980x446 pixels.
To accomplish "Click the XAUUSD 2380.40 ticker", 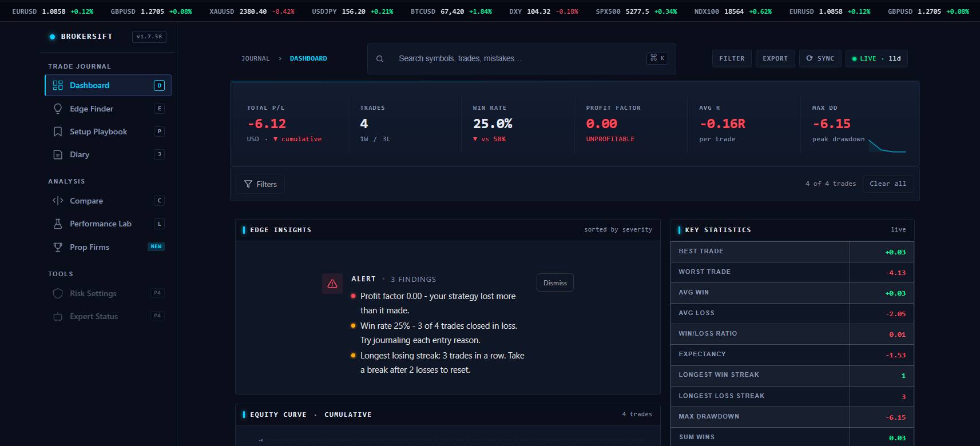I will tap(252, 11).
